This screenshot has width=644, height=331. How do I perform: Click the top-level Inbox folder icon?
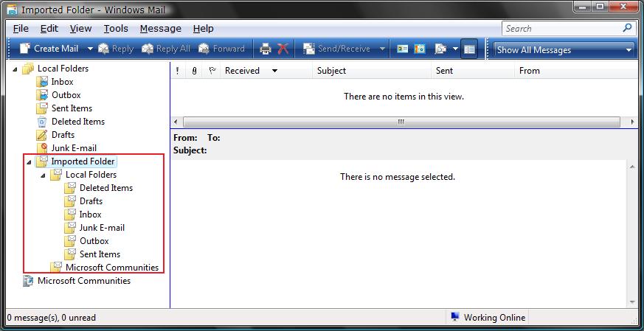tap(42, 82)
